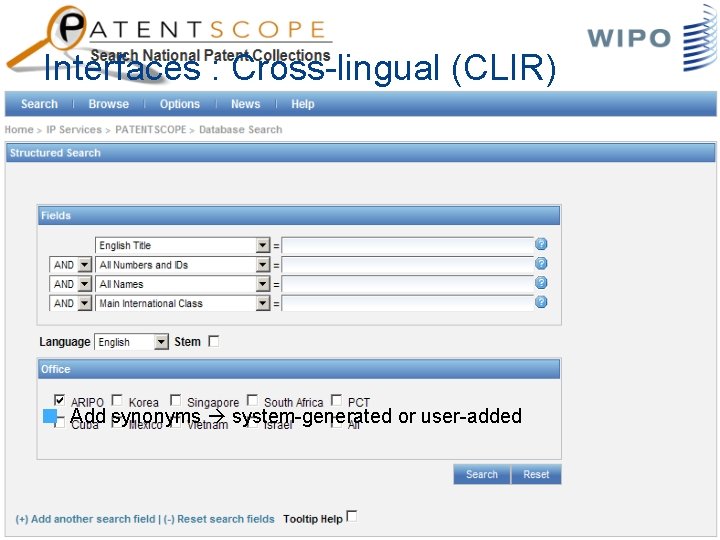Screen dimensions: 720x540
Task: Click the Database Search breadcrumb text
Action: 241,129
